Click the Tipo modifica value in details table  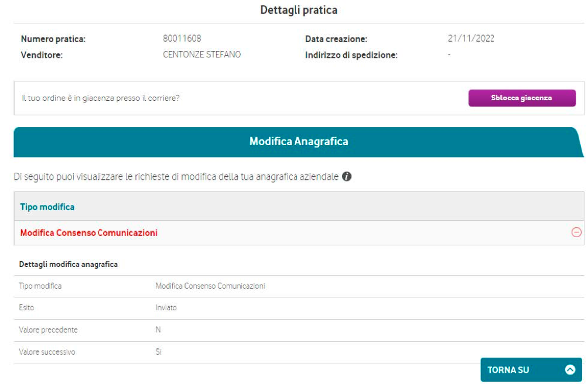pyautogui.click(x=210, y=286)
